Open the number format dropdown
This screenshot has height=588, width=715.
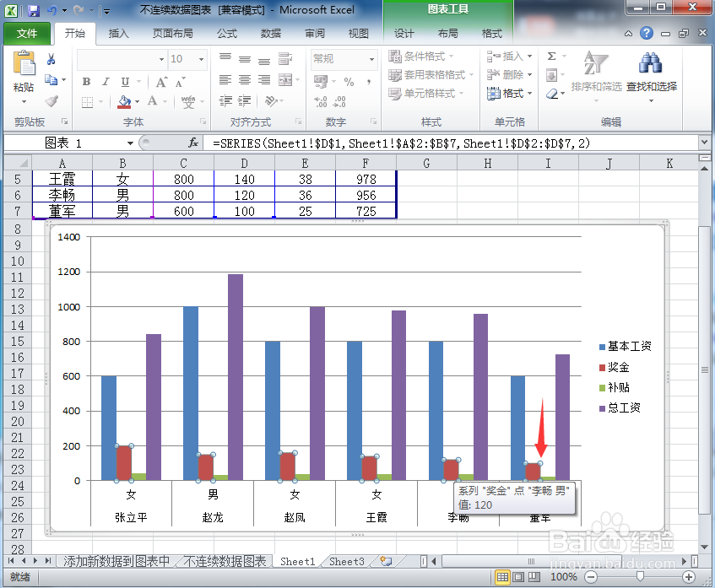[x=371, y=59]
